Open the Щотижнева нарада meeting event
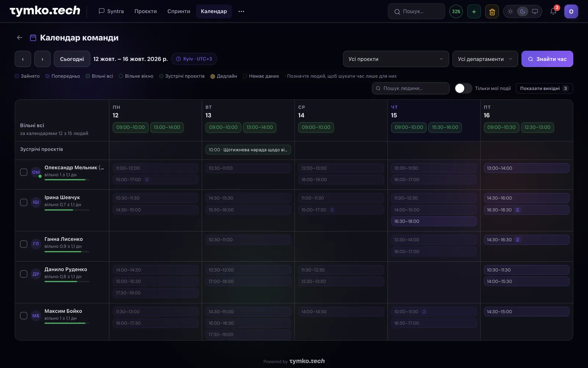588x368 pixels. pyautogui.click(x=248, y=150)
